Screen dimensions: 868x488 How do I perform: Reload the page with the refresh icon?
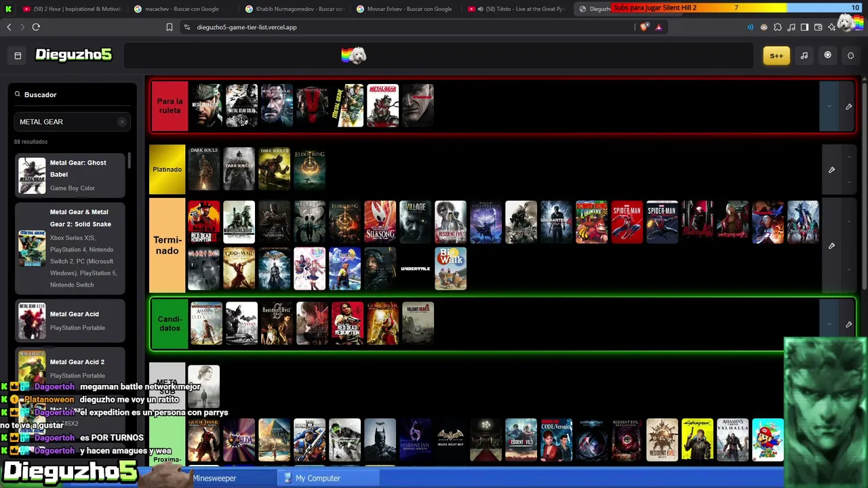(36, 27)
